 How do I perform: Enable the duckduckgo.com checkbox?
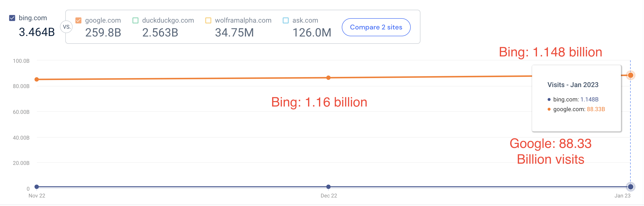(135, 20)
